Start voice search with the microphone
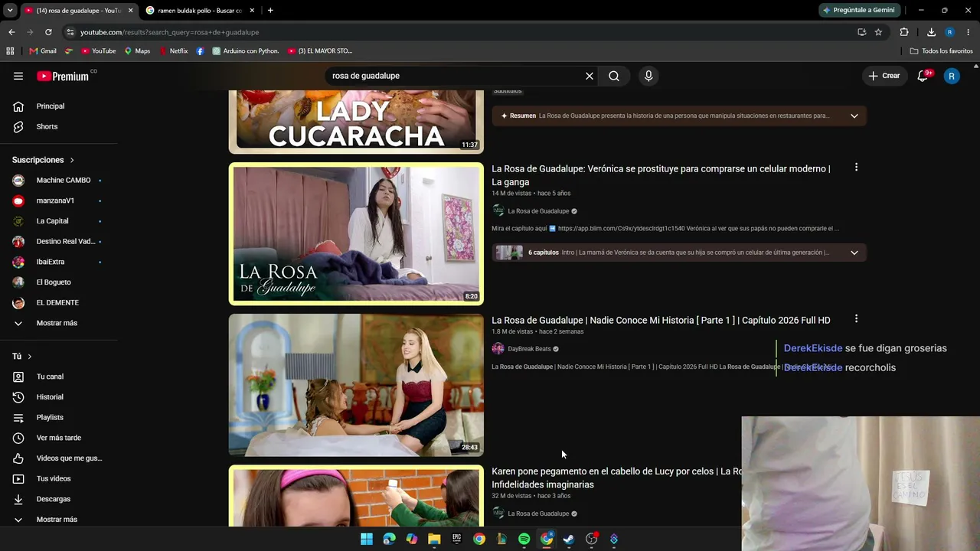980x551 pixels. tap(648, 76)
